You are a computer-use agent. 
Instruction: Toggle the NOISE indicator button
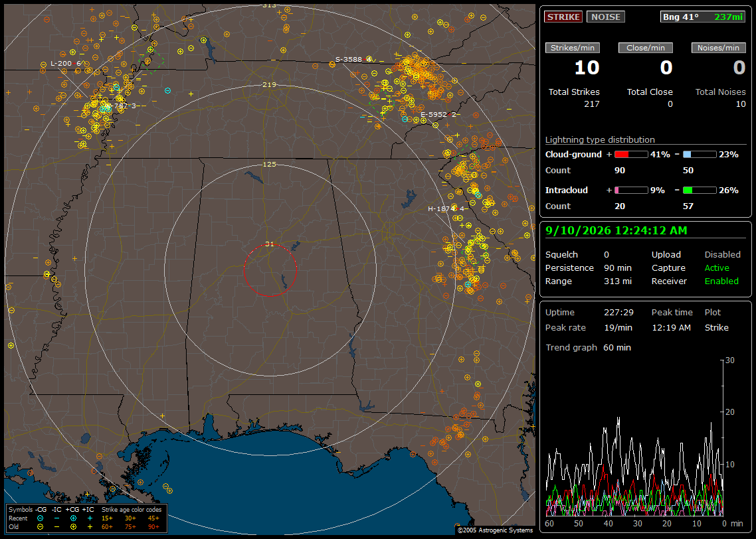click(x=606, y=17)
